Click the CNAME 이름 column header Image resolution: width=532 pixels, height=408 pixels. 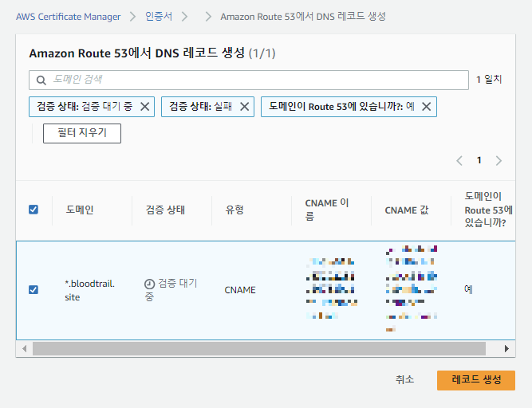point(327,210)
